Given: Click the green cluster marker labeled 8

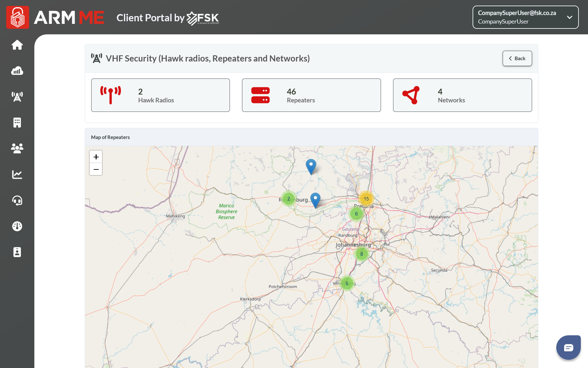Looking at the screenshot, I should point(361,254).
